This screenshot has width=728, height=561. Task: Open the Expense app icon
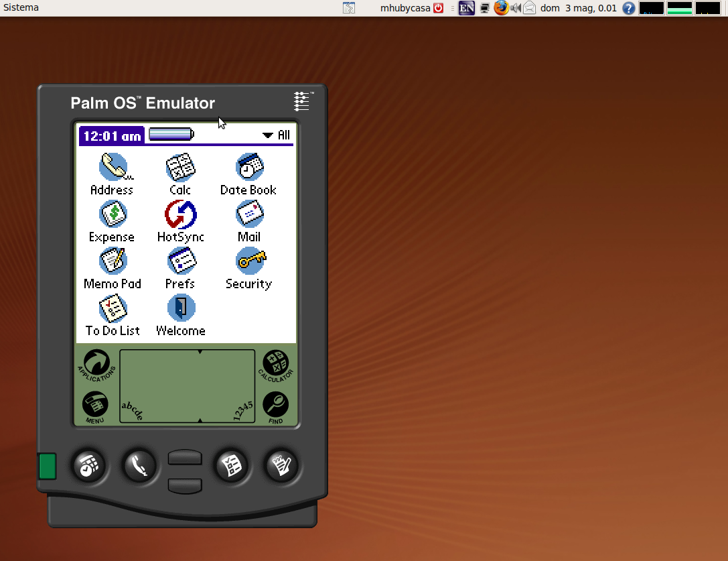tap(112, 221)
